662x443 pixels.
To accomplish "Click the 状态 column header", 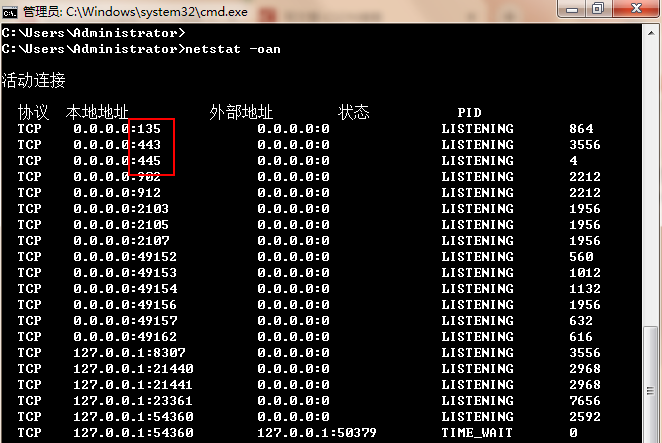I will tap(353, 112).
